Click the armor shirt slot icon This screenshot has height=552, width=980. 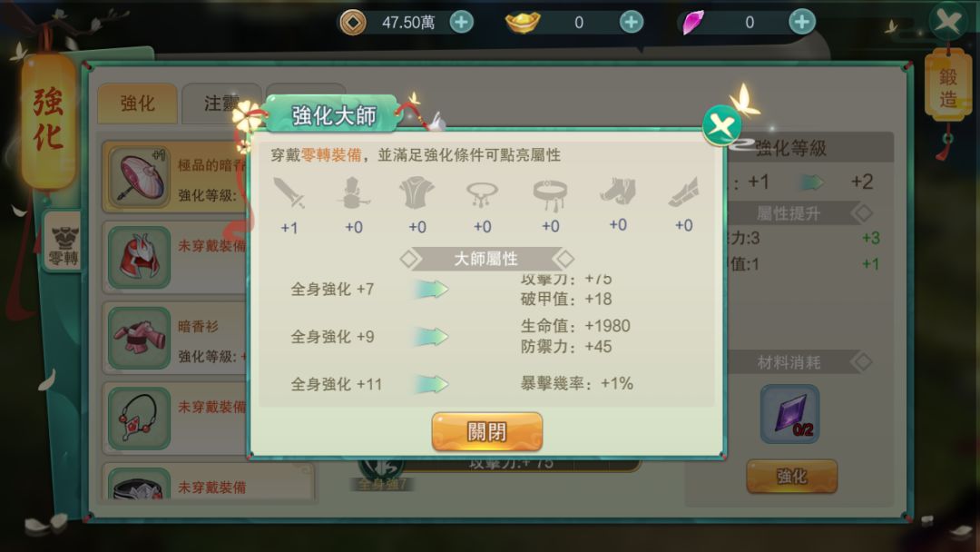pos(416,192)
